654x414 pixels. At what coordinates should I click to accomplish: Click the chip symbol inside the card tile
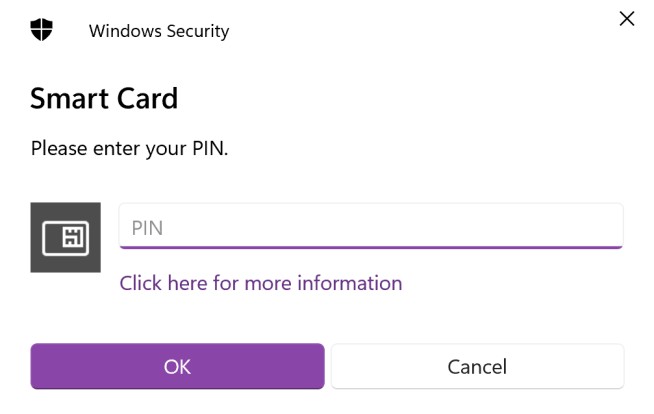(x=74, y=237)
